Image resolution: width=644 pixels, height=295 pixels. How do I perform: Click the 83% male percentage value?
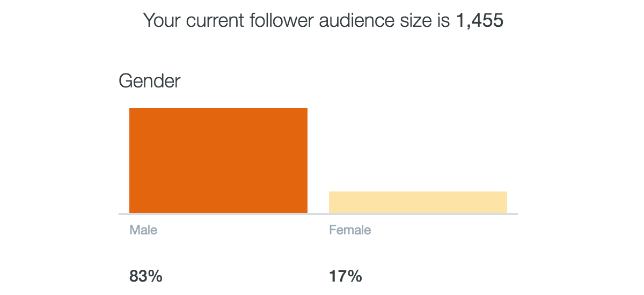[x=145, y=277]
